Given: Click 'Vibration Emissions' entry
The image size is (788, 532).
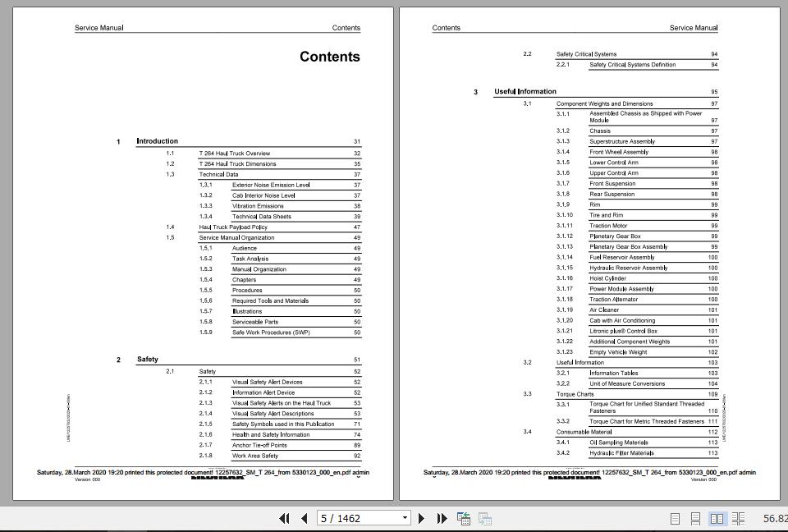Looking at the screenshot, I should tap(258, 206).
